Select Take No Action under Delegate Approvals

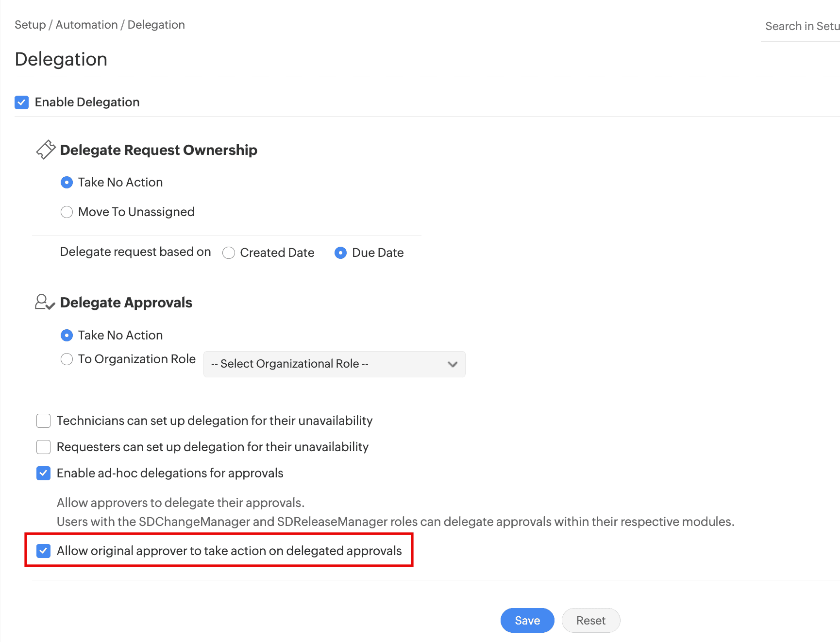coord(67,335)
